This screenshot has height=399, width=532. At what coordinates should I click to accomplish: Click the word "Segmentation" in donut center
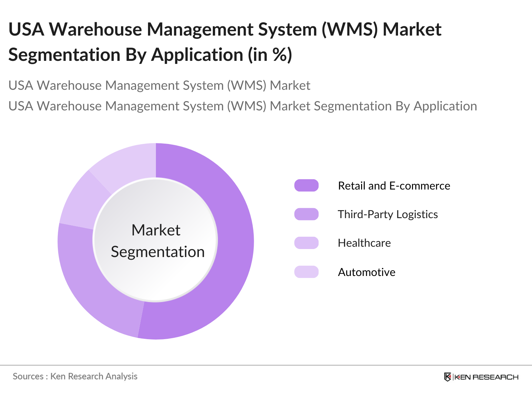[x=158, y=252]
